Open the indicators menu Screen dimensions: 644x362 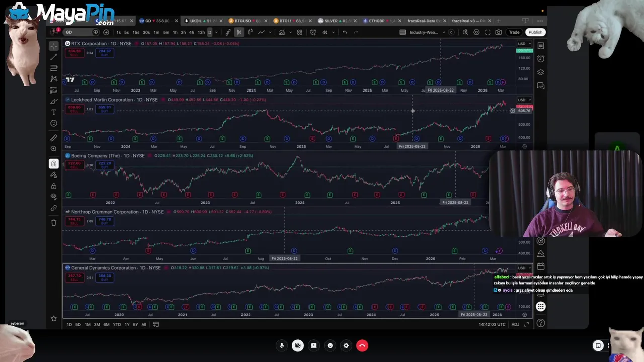[x=282, y=32]
